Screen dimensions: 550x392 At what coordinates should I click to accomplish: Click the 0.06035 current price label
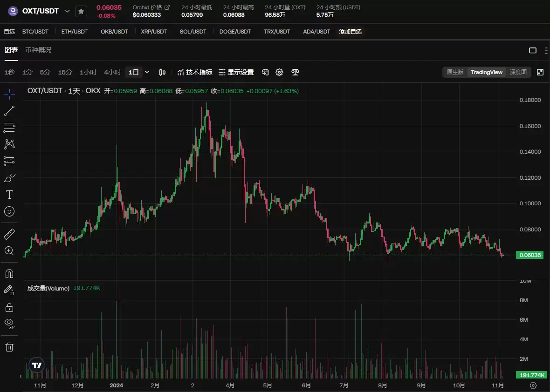(530, 255)
